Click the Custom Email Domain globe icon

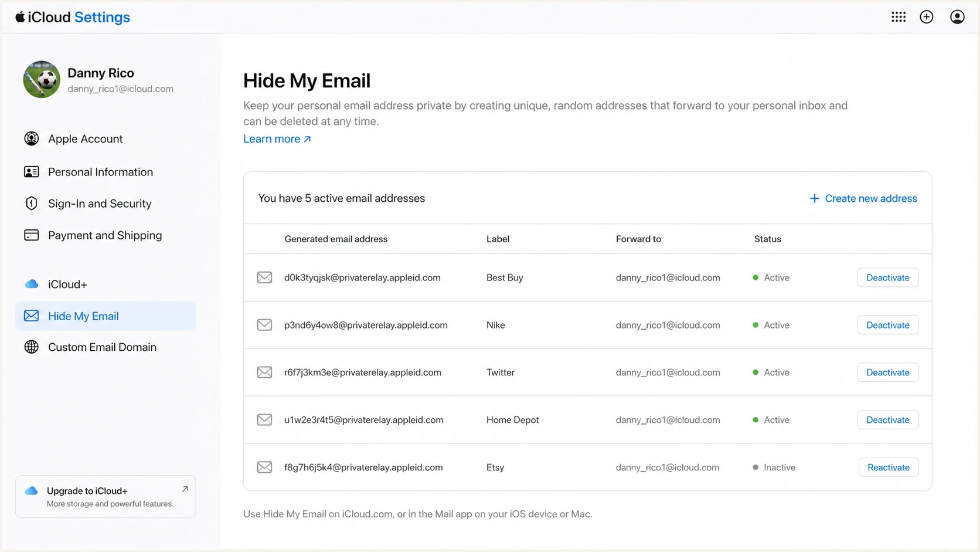[32, 347]
